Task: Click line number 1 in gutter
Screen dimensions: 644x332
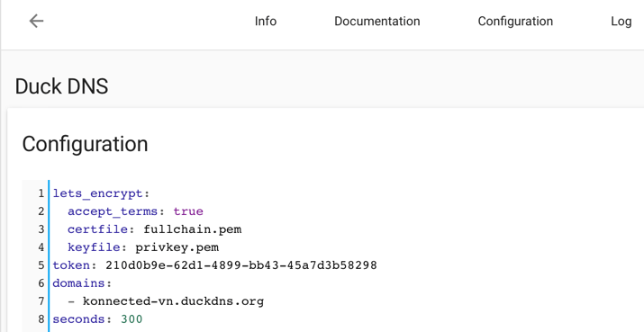Action: [41, 193]
